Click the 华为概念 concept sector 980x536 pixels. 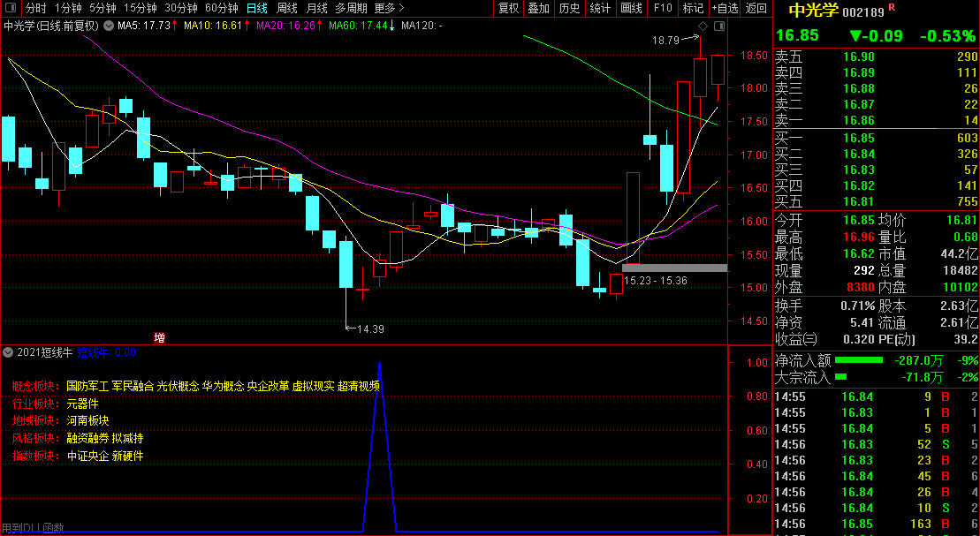[223, 386]
